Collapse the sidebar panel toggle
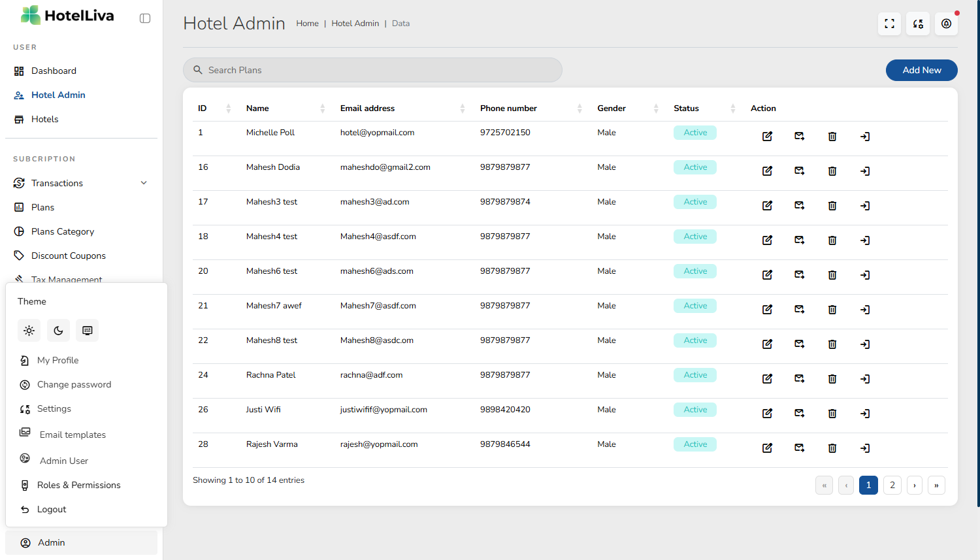The height and width of the screenshot is (560, 980). coord(145,18)
